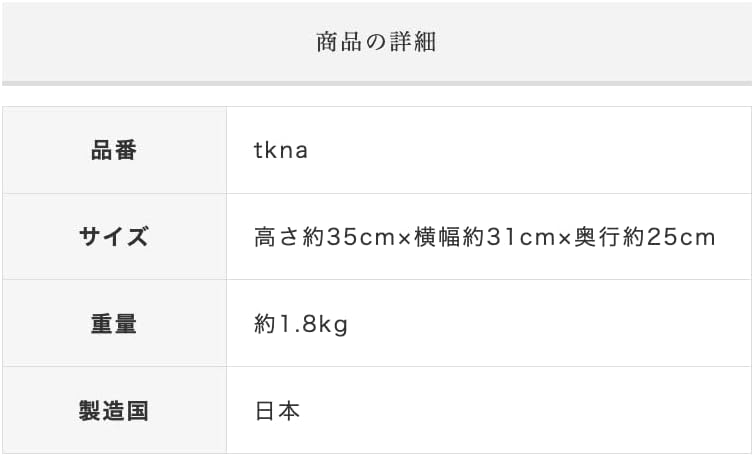Click the 日本 country value

coord(277,411)
